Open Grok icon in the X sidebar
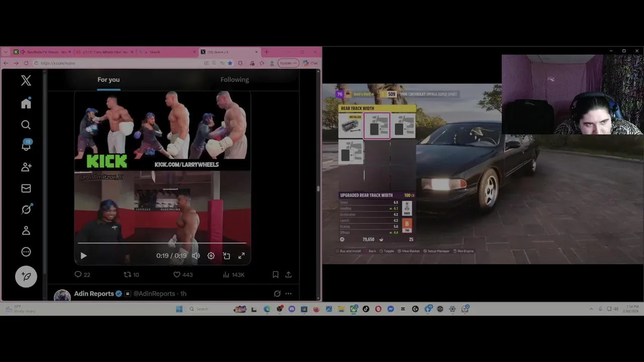Screen dimensions: 644x362 click(26, 209)
